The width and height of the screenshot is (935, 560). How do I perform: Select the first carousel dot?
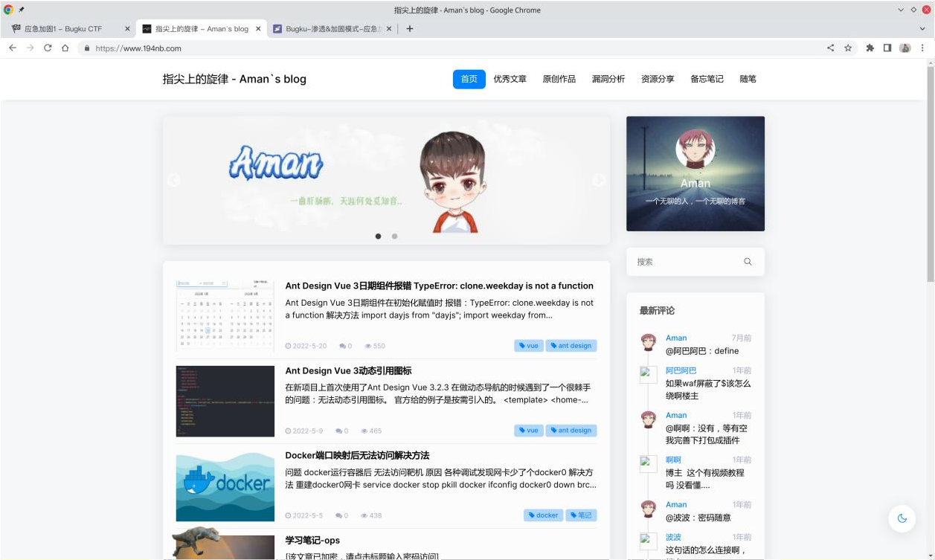pyautogui.click(x=378, y=236)
